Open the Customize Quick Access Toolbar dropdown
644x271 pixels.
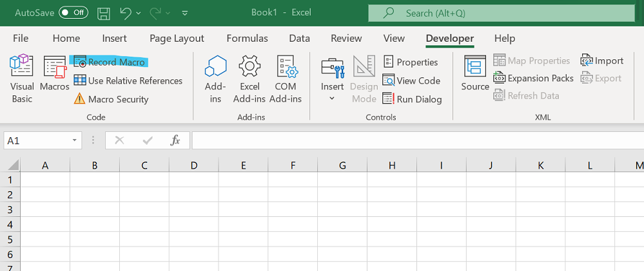(186, 12)
